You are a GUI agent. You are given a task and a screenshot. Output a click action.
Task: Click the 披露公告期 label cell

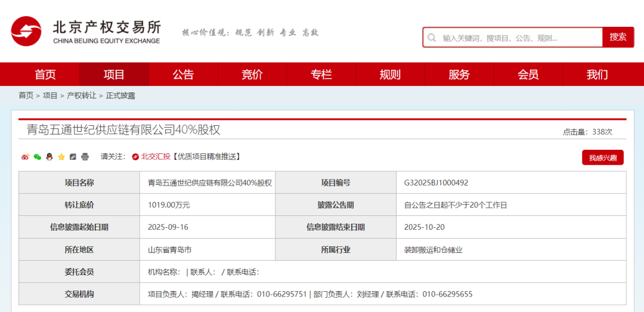(x=336, y=205)
